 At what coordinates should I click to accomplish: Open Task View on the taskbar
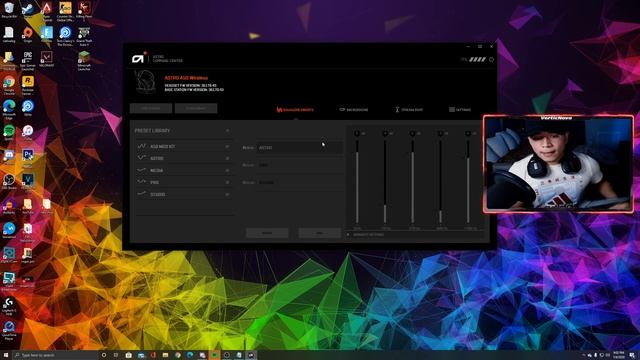(x=116, y=355)
